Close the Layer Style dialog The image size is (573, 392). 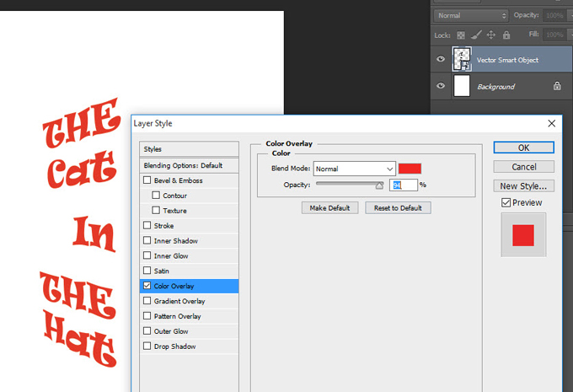(x=552, y=123)
